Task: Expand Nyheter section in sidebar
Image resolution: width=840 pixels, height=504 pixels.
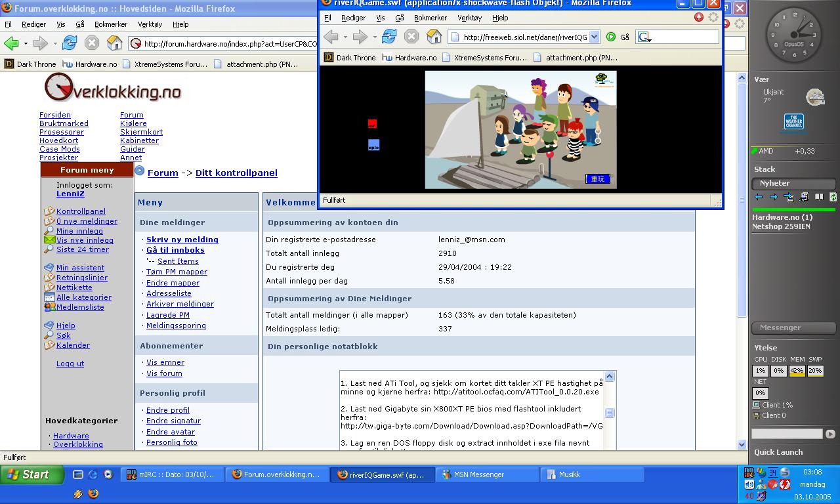Action: pyautogui.click(x=794, y=183)
